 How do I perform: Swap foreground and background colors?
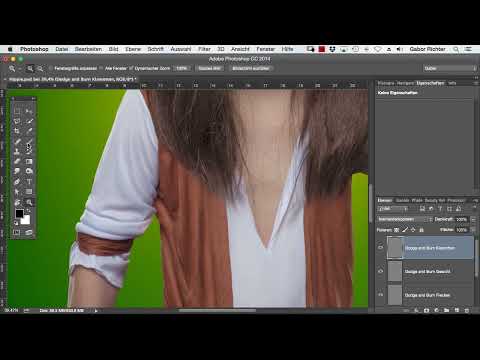(29, 211)
